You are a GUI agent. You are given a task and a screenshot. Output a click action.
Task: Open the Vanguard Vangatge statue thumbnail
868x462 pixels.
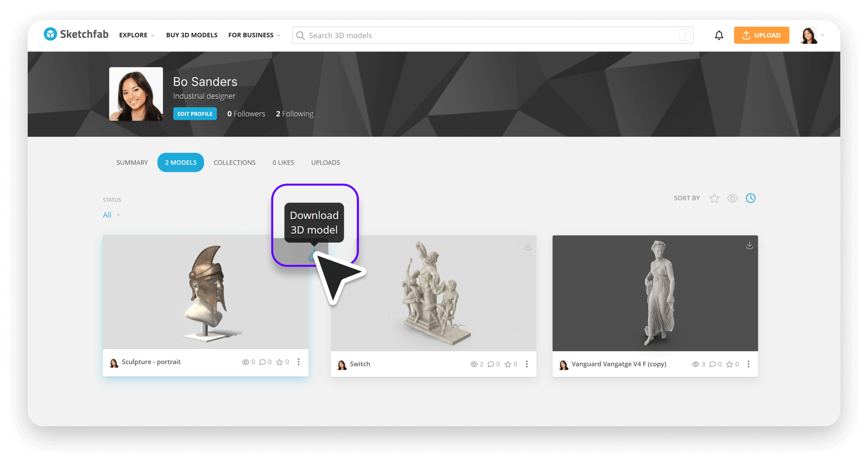(x=655, y=293)
